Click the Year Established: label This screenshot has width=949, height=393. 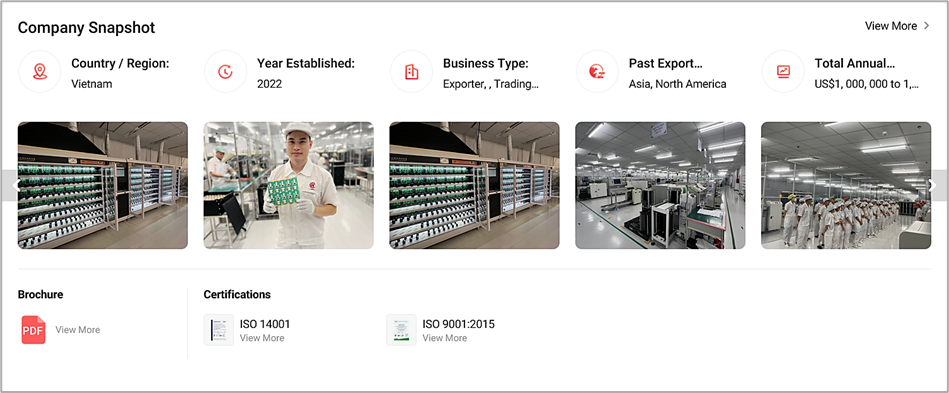pyautogui.click(x=306, y=64)
